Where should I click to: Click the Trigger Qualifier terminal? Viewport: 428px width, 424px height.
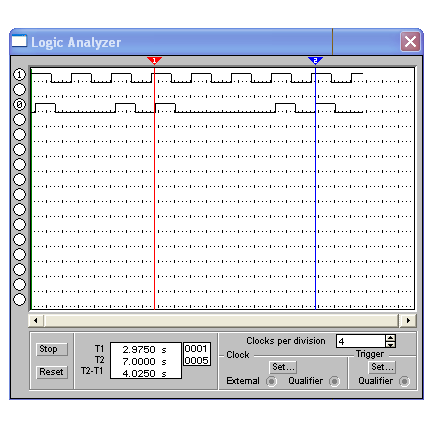[404, 381]
